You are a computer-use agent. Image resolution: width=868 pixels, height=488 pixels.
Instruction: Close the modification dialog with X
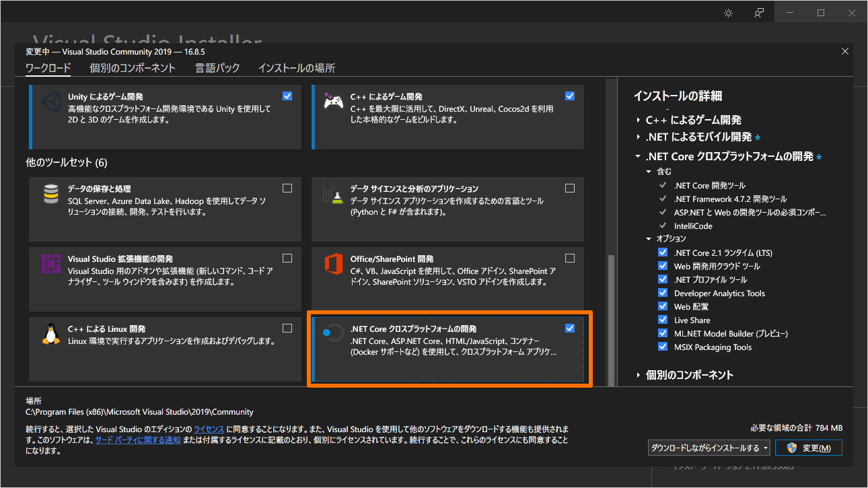coord(845,52)
